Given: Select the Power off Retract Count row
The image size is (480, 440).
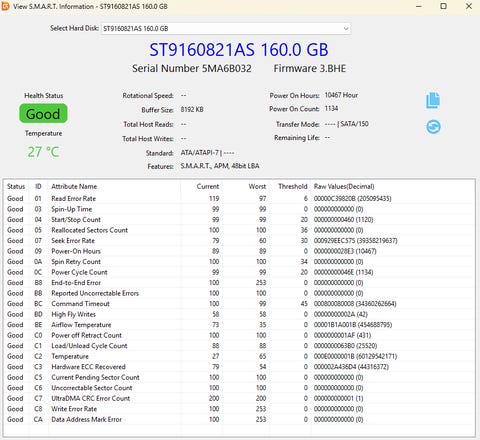Looking at the screenshot, I should (239, 335).
